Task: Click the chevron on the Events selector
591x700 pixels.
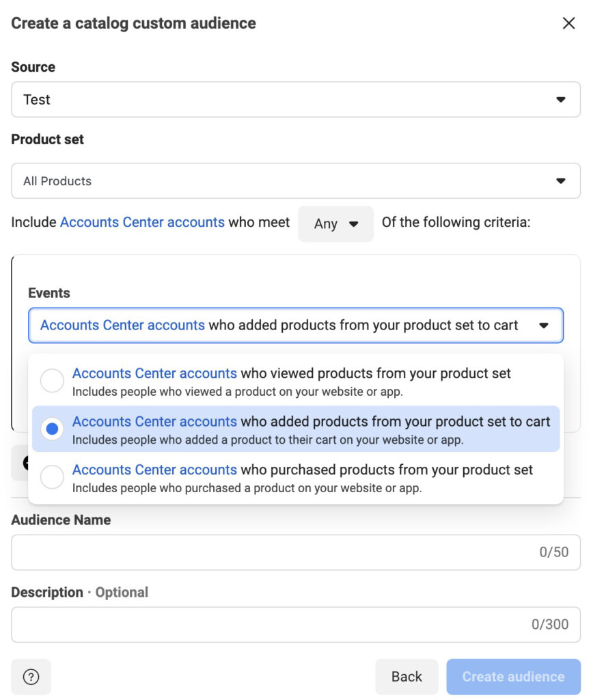Action: [545, 325]
